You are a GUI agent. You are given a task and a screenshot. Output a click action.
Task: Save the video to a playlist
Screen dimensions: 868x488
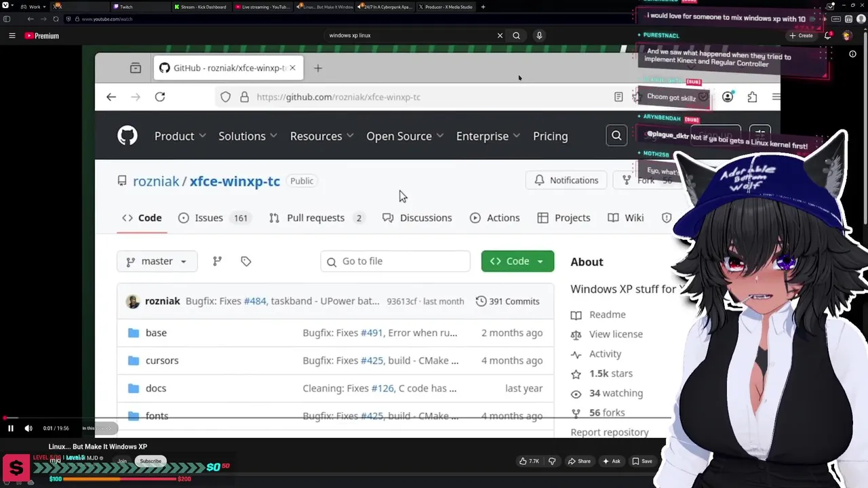tap(642, 462)
